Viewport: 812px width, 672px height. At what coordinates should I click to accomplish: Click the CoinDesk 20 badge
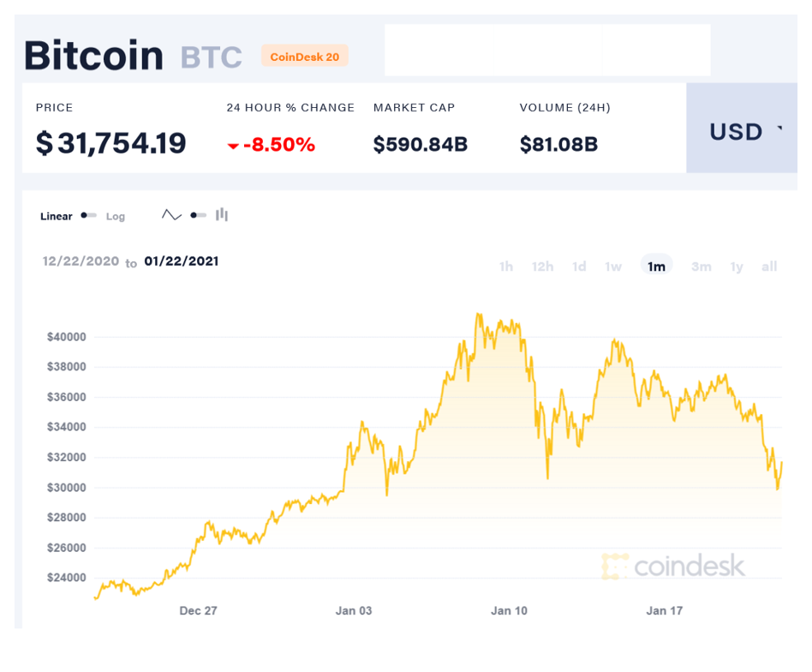coord(305,57)
